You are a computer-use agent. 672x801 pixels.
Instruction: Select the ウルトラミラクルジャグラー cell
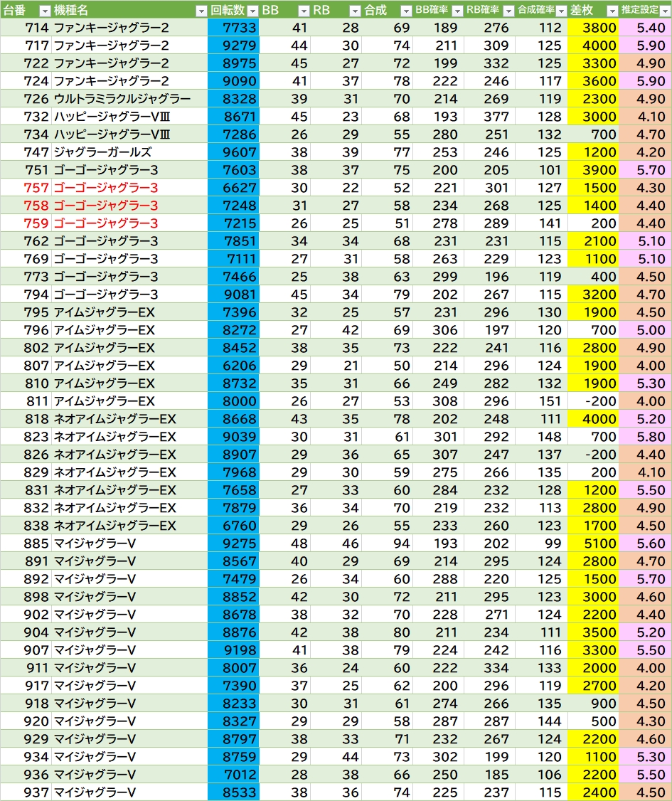[x=122, y=99]
